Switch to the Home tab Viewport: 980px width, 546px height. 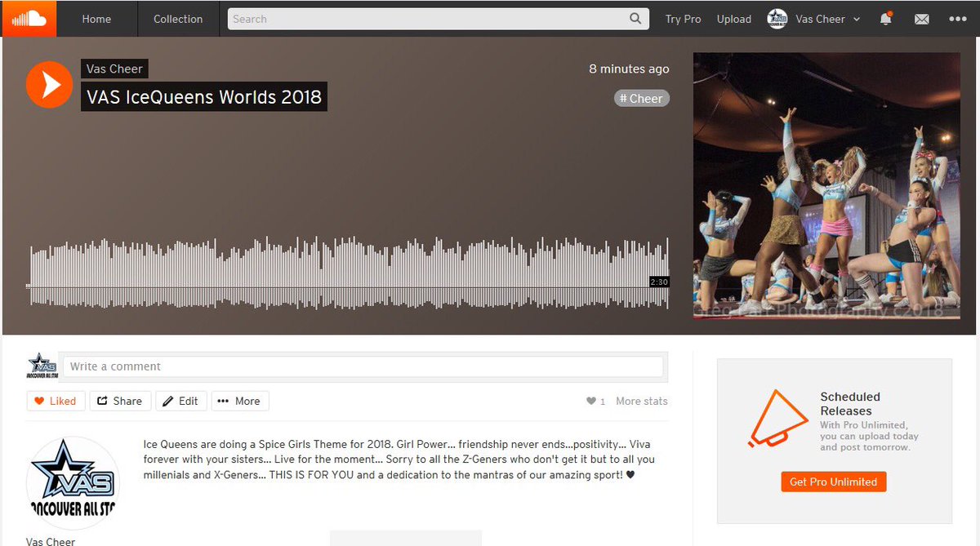[96, 18]
